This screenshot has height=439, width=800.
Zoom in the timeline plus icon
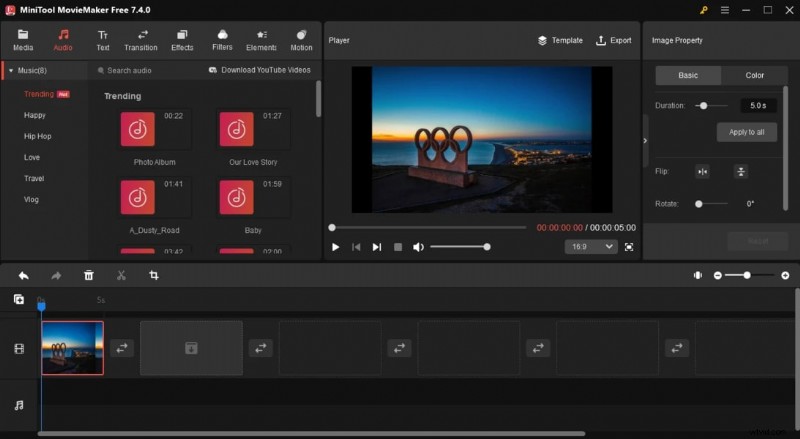click(x=785, y=276)
